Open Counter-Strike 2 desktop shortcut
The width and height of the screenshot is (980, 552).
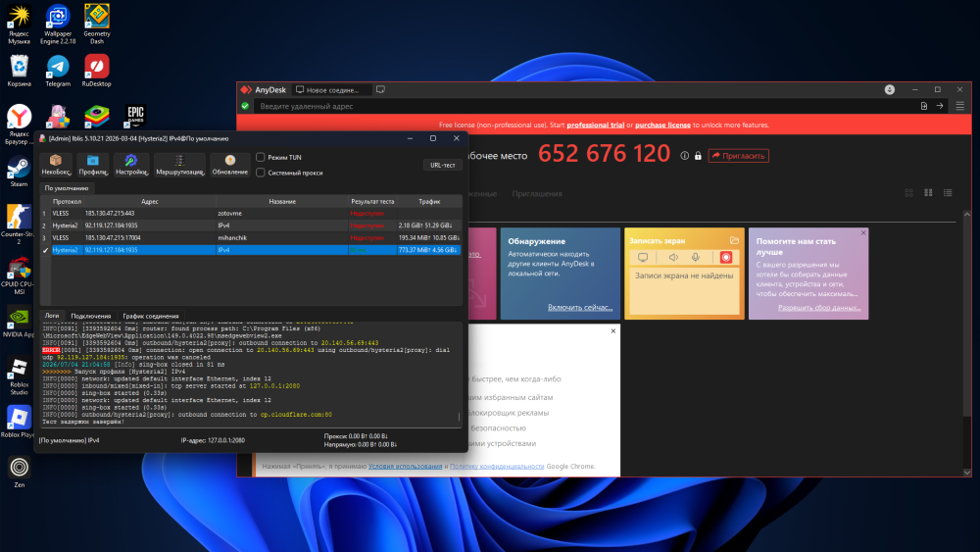pos(20,224)
